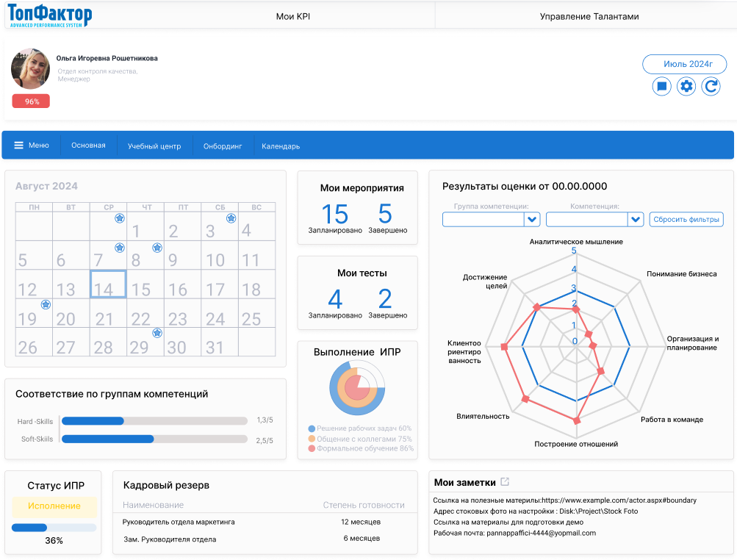Click event badge on August 19
This screenshot has height=560, width=737.
[x=46, y=304]
